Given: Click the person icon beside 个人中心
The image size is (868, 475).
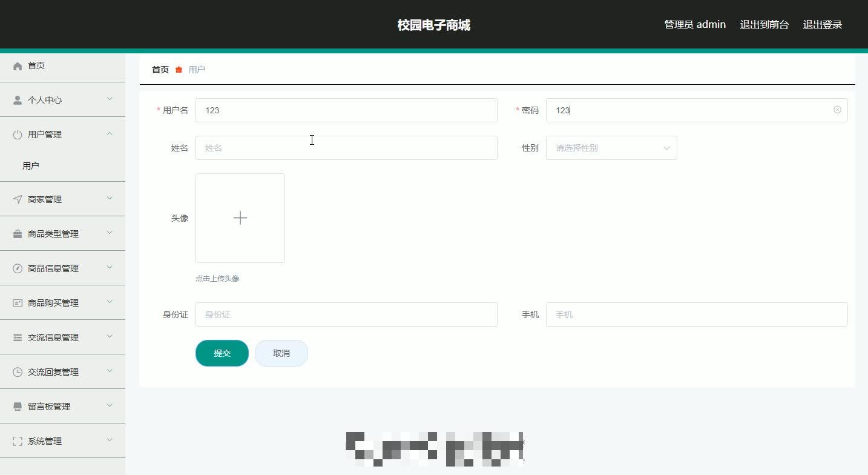Looking at the screenshot, I should click(x=18, y=100).
